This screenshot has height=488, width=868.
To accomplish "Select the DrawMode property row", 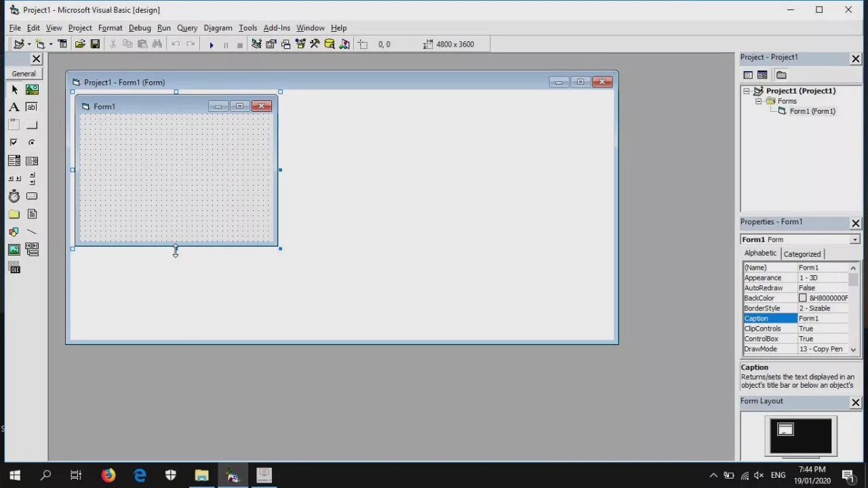I will [x=795, y=349].
